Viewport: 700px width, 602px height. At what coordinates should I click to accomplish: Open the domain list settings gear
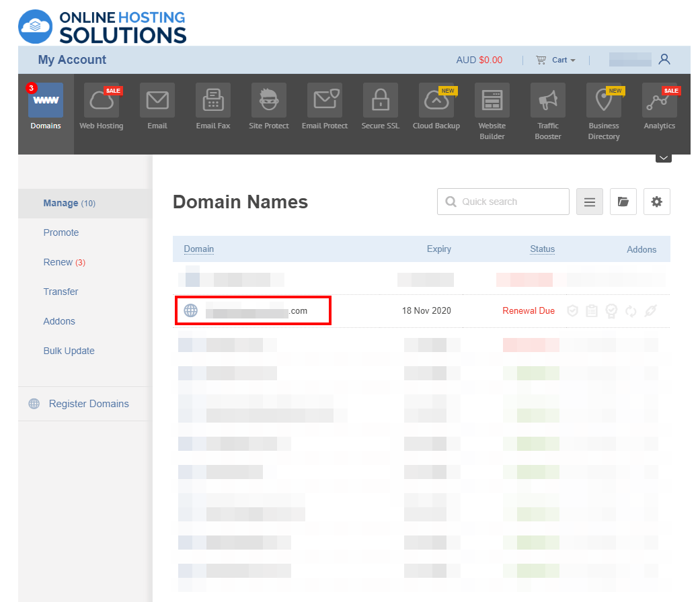tap(656, 202)
